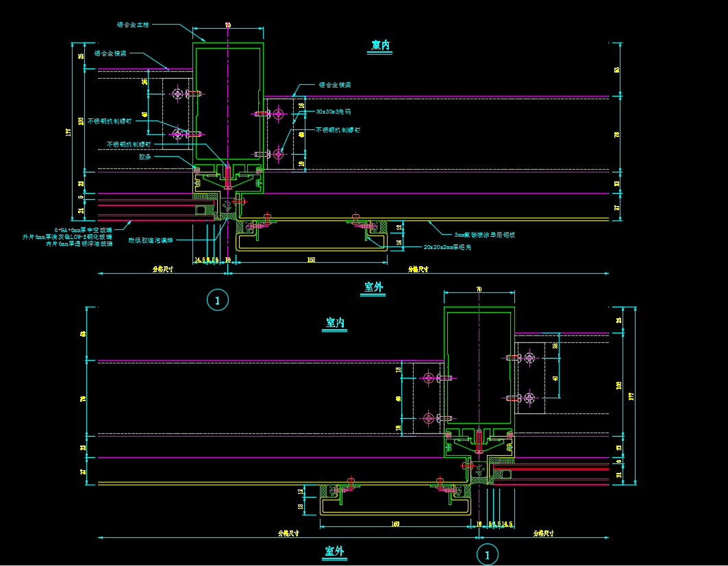
Task: Select the 70 width dimension atop upper mullion
Action: (x=228, y=25)
